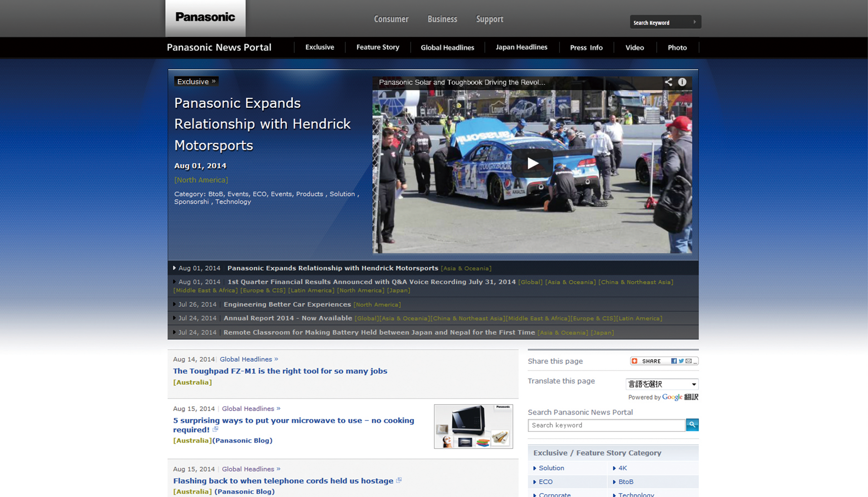Viewport: 868px width, 497px height.
Task: Expand arrow beside Jul 24 Annual Report
Action: pos(174,318)
